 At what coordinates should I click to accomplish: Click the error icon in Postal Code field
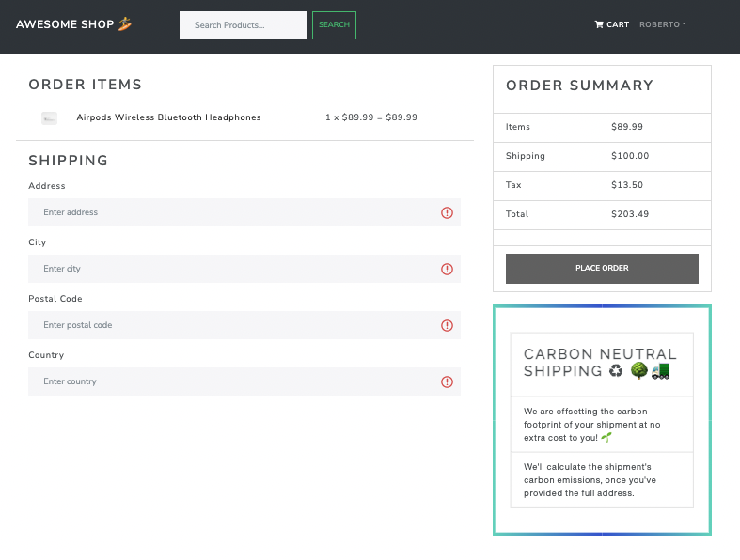[447, 325]
